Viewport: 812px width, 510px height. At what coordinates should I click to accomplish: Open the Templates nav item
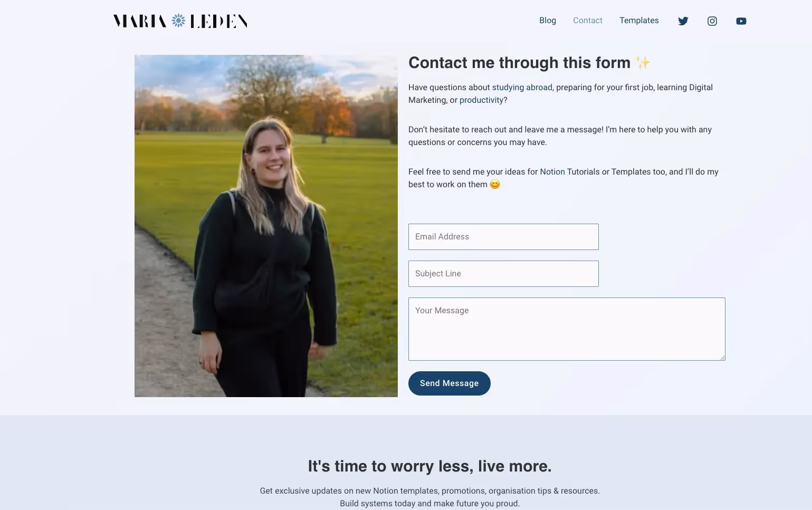click(639, 21)
